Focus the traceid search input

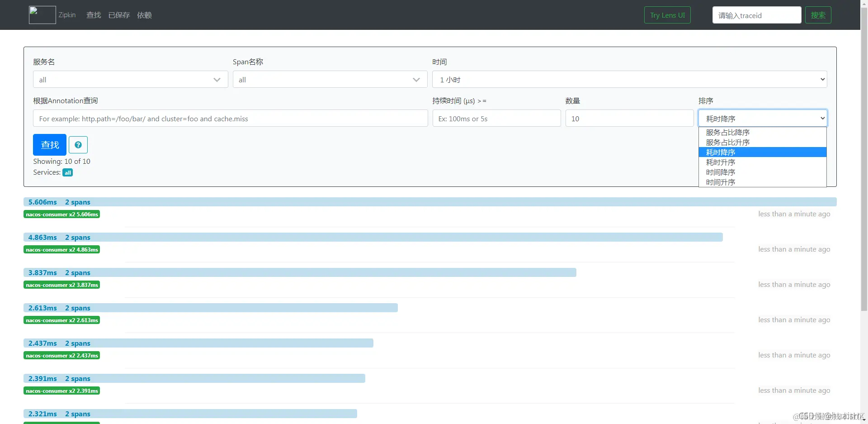[757, 15]
